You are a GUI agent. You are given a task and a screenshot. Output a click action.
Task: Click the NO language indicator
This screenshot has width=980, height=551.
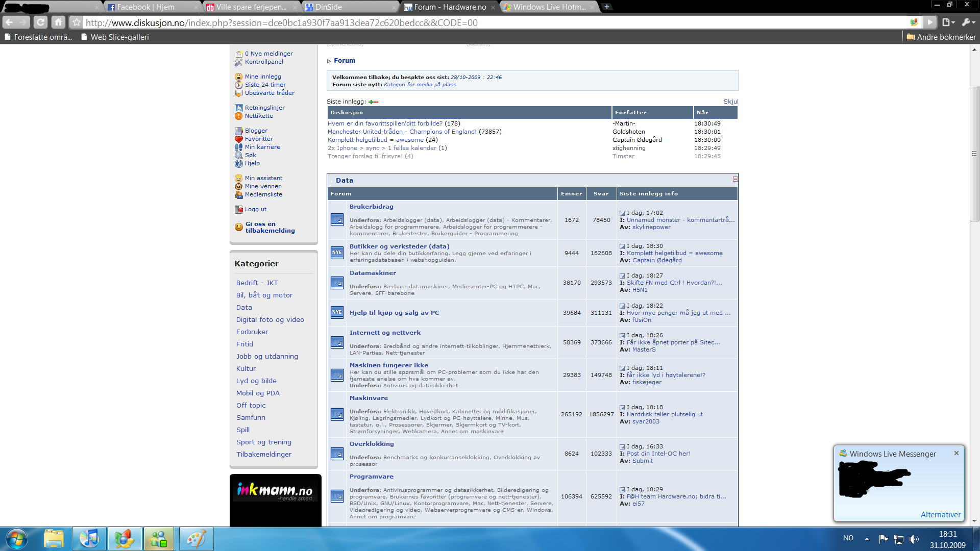click(848, 538)
